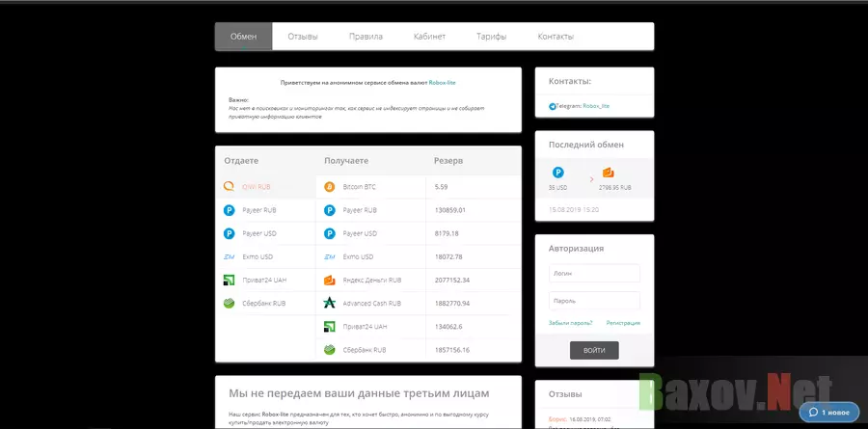Screen dimensions: 868x429
Task: Click the Robox-lite link in welcome text
Action: [443, 83]
